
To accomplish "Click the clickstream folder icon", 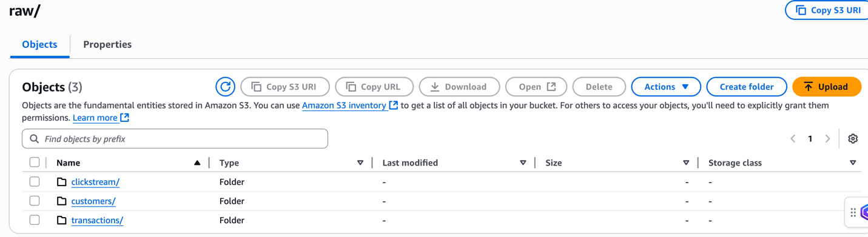I will coord(62,182).
